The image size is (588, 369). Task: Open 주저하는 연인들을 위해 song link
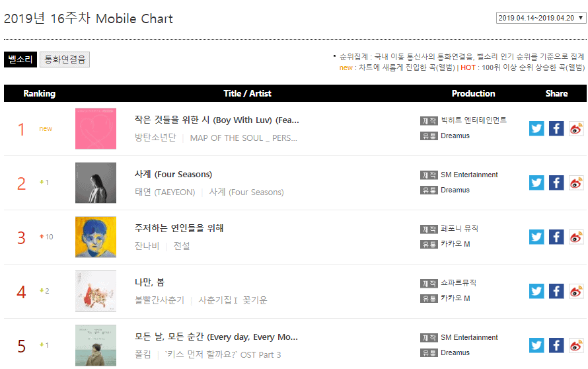tap(179, 229)
